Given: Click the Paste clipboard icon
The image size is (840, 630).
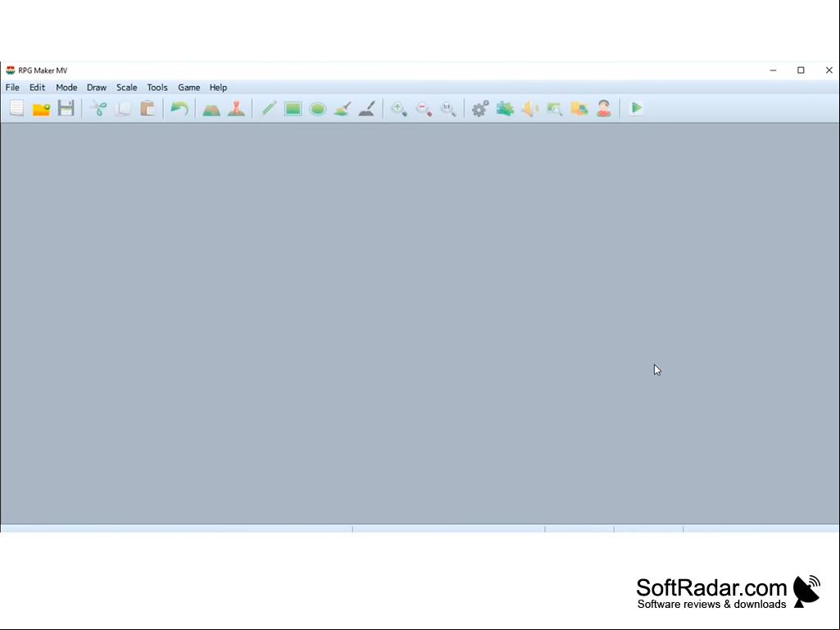Looking at the screenshot, I should coord(148,108).
